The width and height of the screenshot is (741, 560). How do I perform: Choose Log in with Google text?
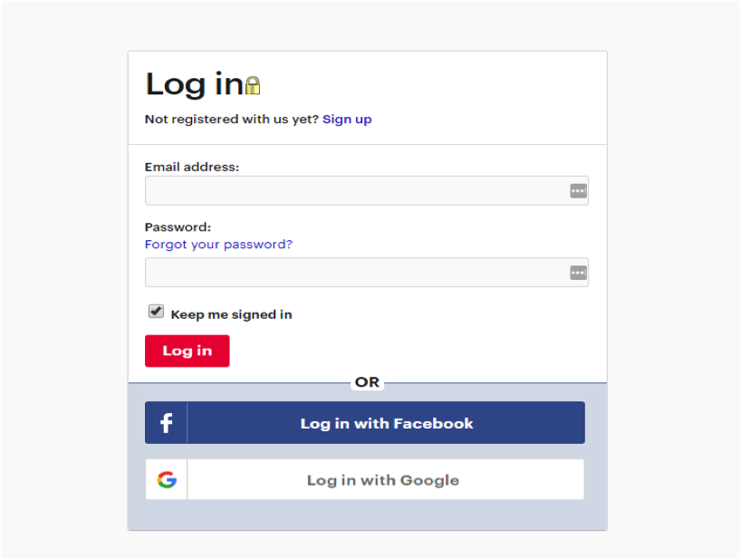click(383, 480)
